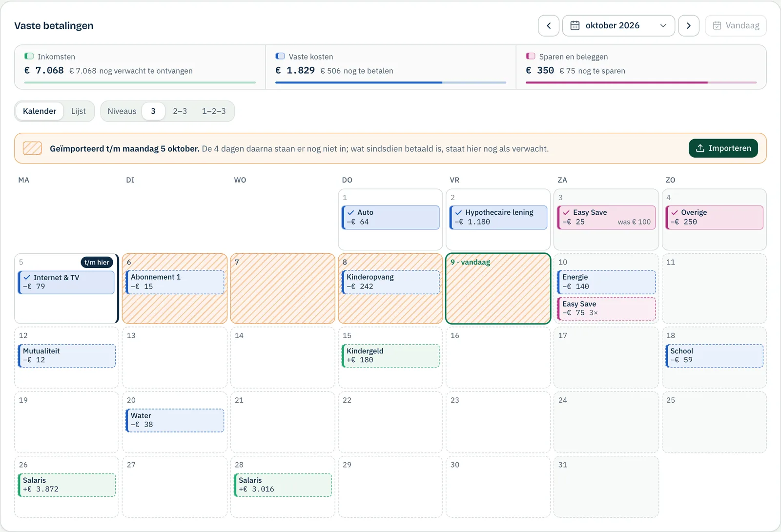Open Salaris +€3.872 entry
The height and width of the screenshot is (532, 781).
(x=67, y=485)
